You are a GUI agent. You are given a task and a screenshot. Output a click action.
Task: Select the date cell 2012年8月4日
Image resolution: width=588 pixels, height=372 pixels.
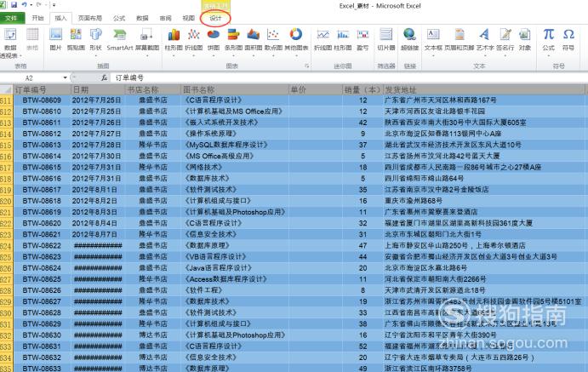(x=97, y=223)
